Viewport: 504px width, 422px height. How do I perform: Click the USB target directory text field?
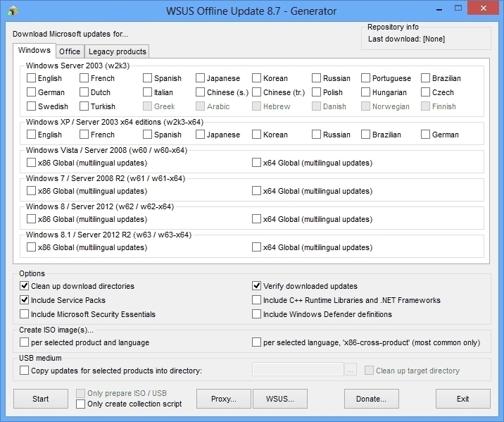(x=298, y=370)
